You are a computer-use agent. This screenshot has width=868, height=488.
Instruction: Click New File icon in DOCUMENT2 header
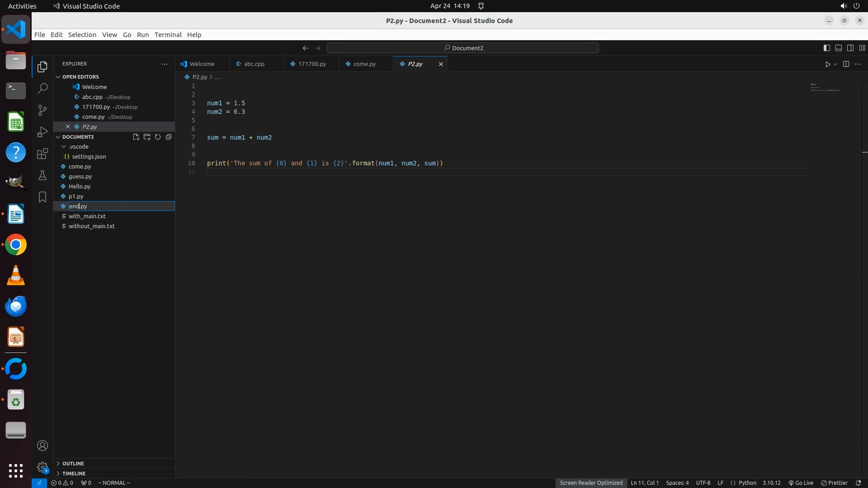point(136,137)
